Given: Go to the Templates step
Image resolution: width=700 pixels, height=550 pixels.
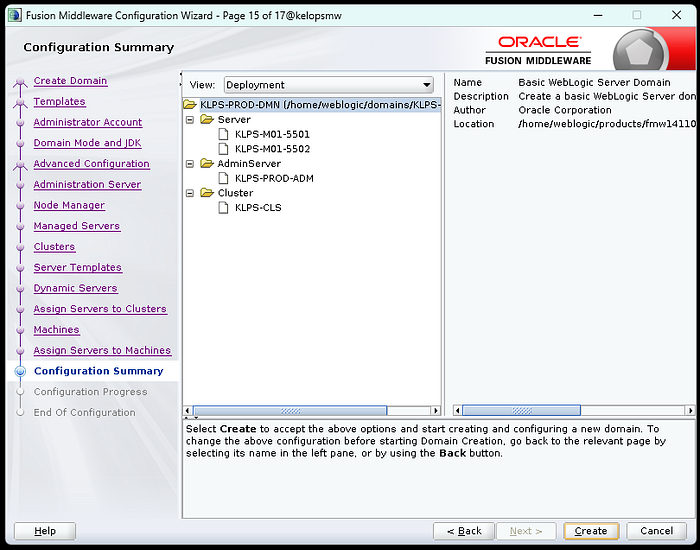Looking at the screenshot, I should tap(59, 101).
